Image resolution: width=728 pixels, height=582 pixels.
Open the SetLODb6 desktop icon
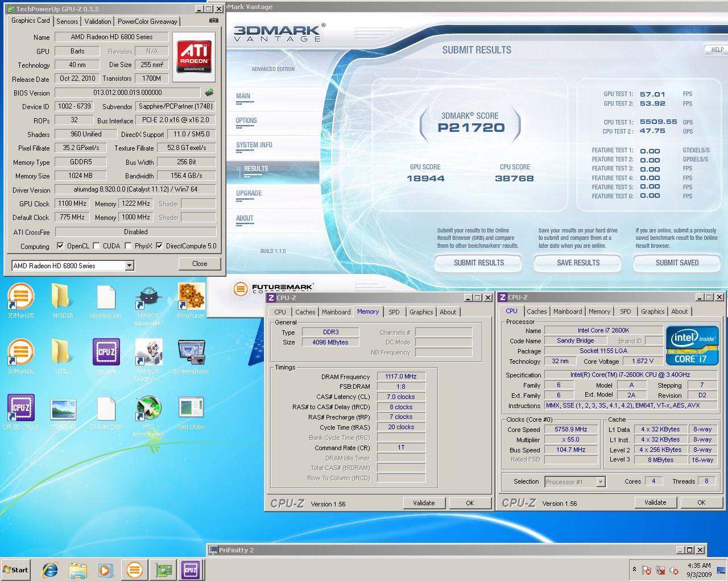191,412
